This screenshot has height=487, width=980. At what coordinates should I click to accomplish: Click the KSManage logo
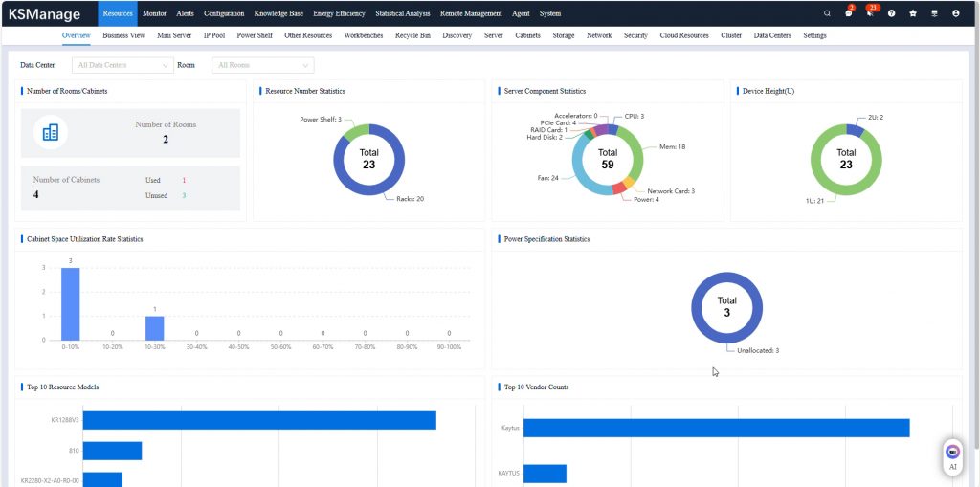(x=45, y=14)
